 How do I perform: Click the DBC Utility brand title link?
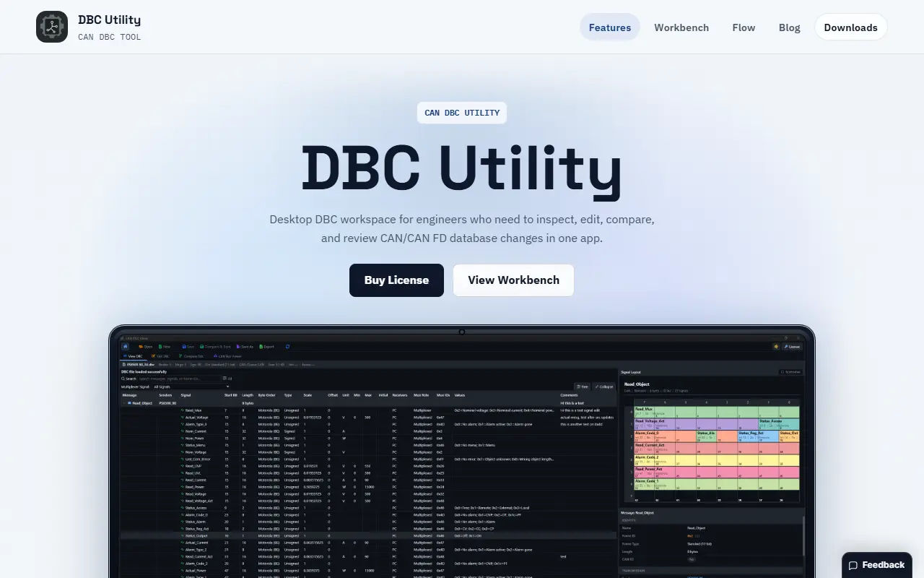click(x=109, y=20)
